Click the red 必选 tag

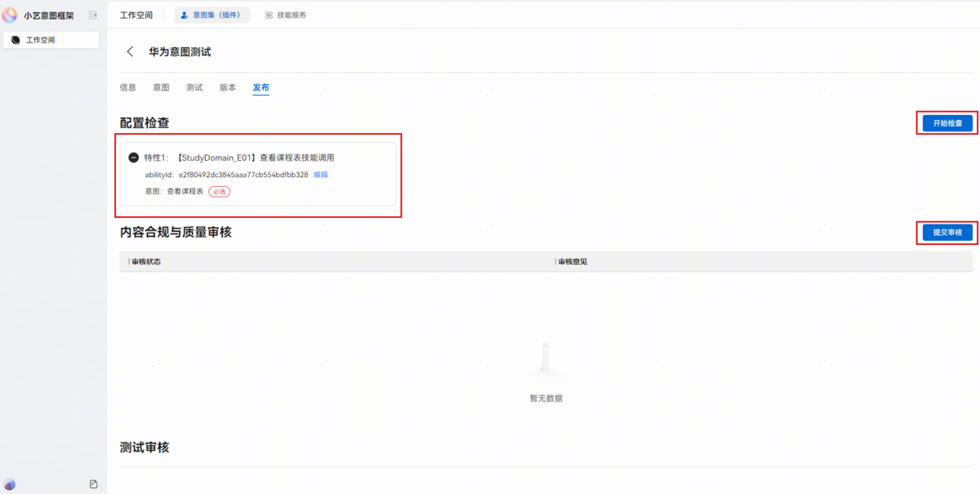pos(219,191)
